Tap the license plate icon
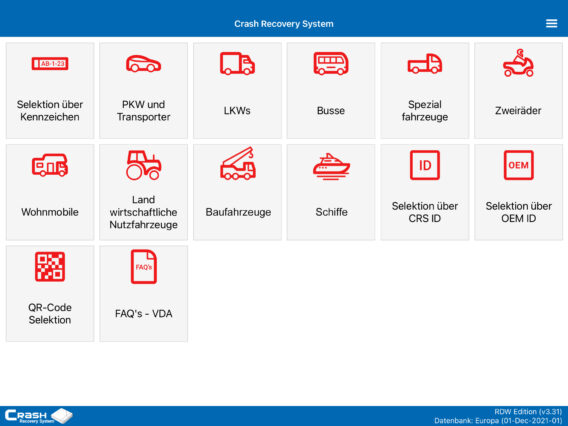 [50, 64]
